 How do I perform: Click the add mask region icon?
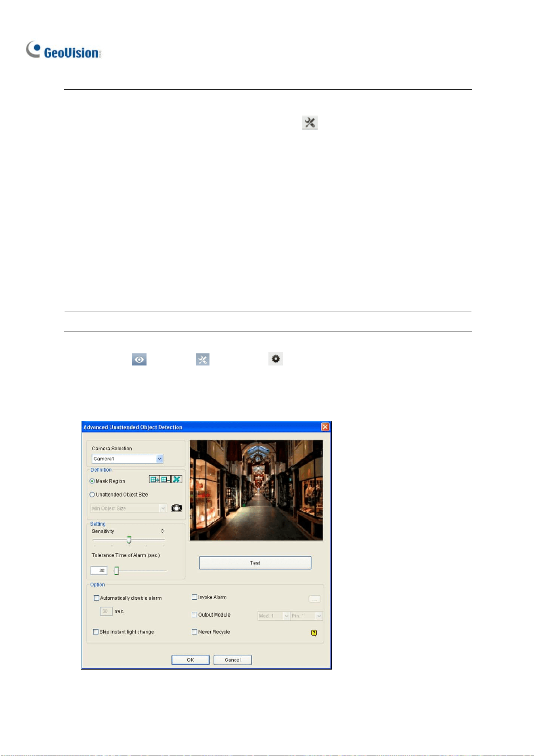coord(155,479)
